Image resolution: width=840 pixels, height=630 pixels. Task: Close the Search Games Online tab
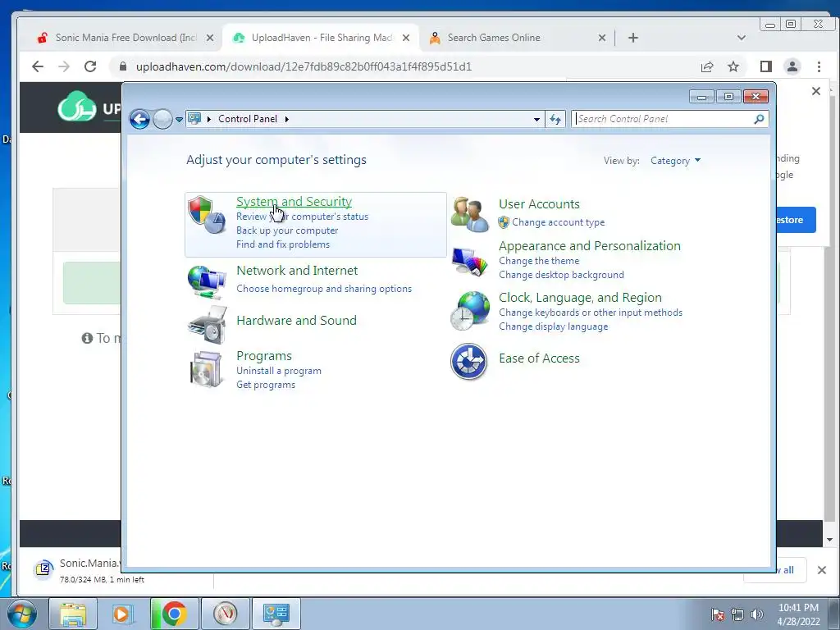601,38
